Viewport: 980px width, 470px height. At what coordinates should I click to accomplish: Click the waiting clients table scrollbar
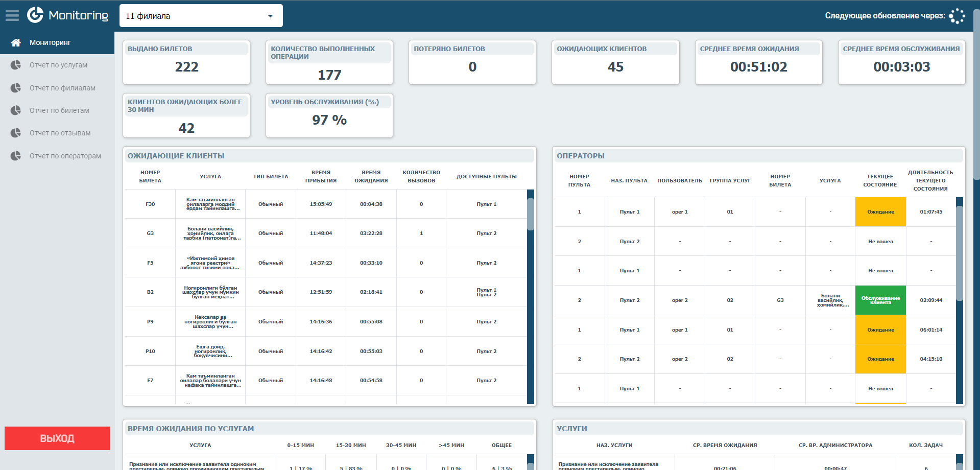pyautogui.click(x=531, y=215)
